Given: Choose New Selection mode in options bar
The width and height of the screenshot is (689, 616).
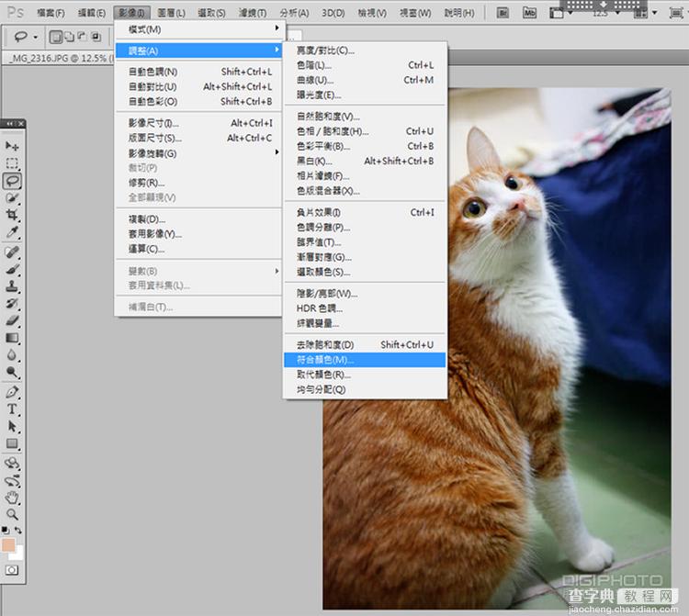Looking at the screenshot, I should point(56,37).
